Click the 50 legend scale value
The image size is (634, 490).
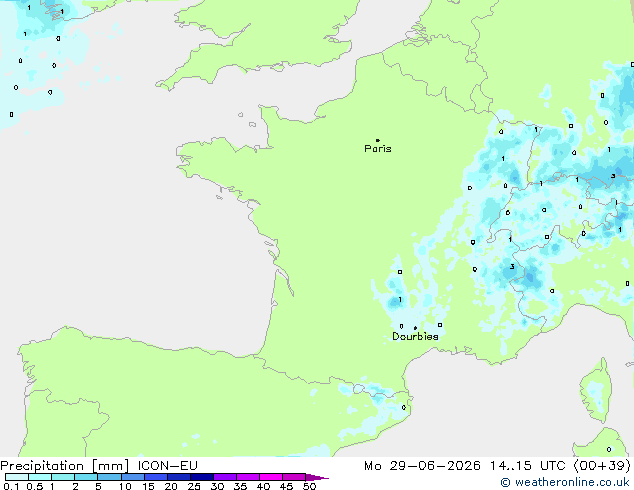coord(309,486)
